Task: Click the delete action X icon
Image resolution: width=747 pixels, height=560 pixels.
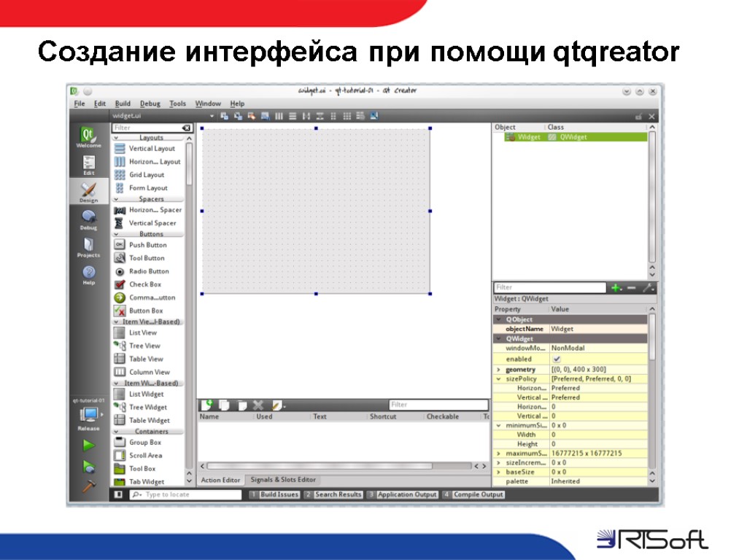Action: [258, 405]
